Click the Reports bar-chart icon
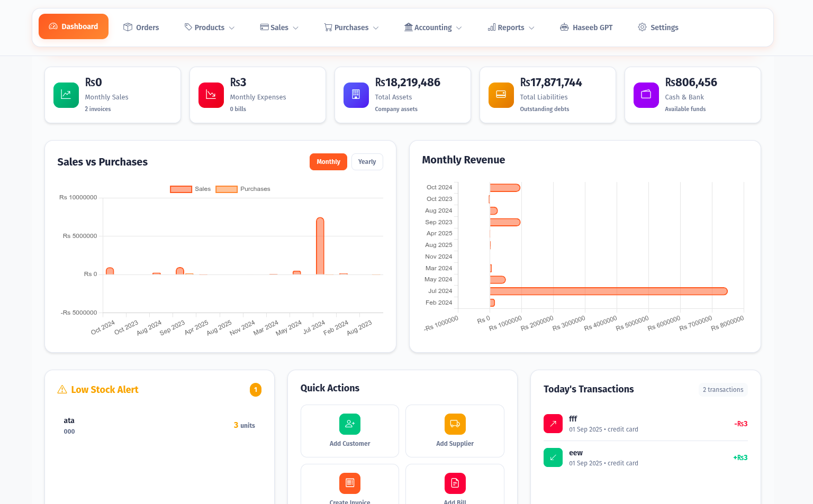 pos(492,27)
